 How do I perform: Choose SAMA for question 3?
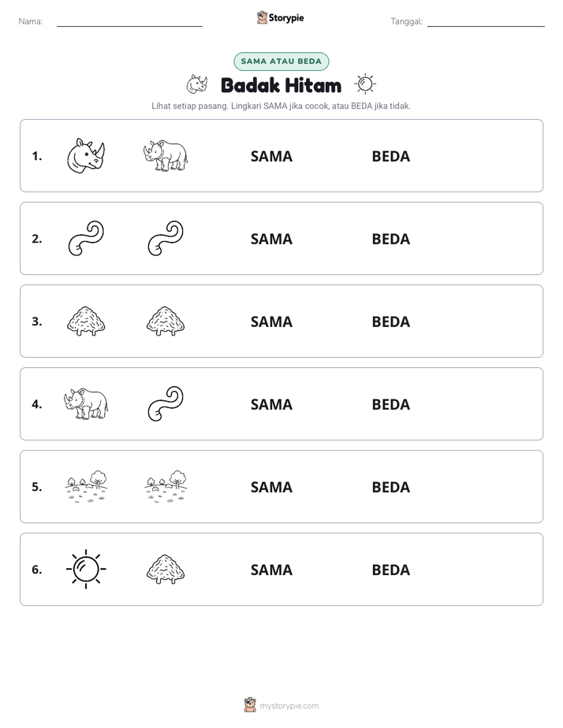(271, 321)
